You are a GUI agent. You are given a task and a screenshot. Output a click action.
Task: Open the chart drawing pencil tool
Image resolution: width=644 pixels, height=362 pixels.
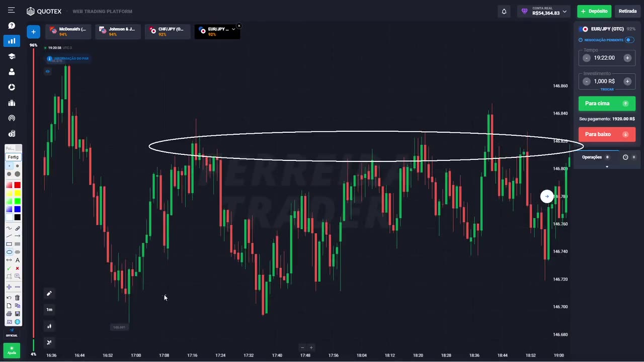[x=49, y=294]
